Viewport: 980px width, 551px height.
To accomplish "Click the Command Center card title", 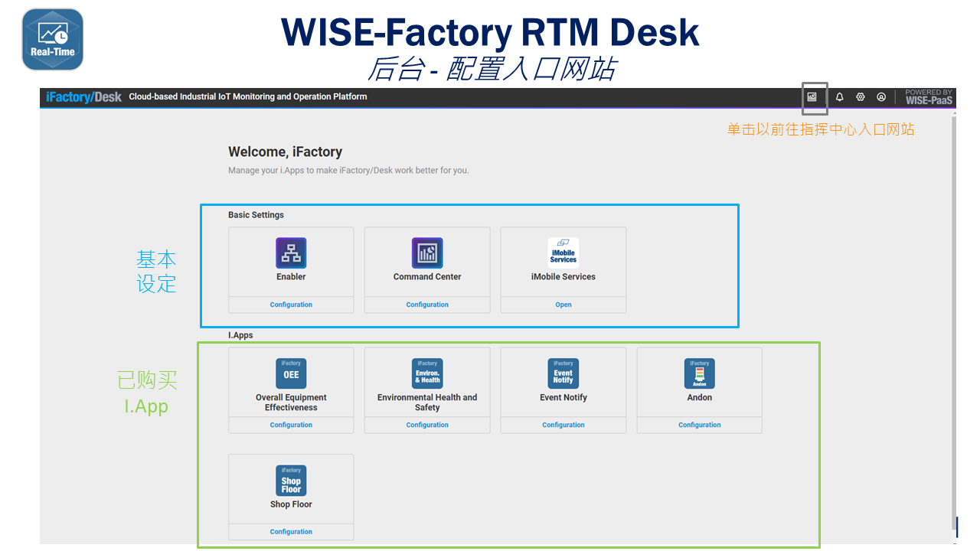I will pos(427,277).
